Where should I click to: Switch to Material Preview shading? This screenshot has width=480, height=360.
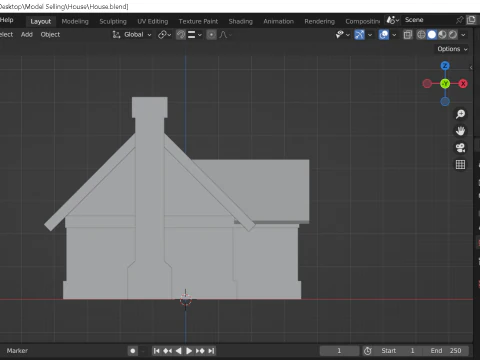pyautogui.click(x=442, y=35)
